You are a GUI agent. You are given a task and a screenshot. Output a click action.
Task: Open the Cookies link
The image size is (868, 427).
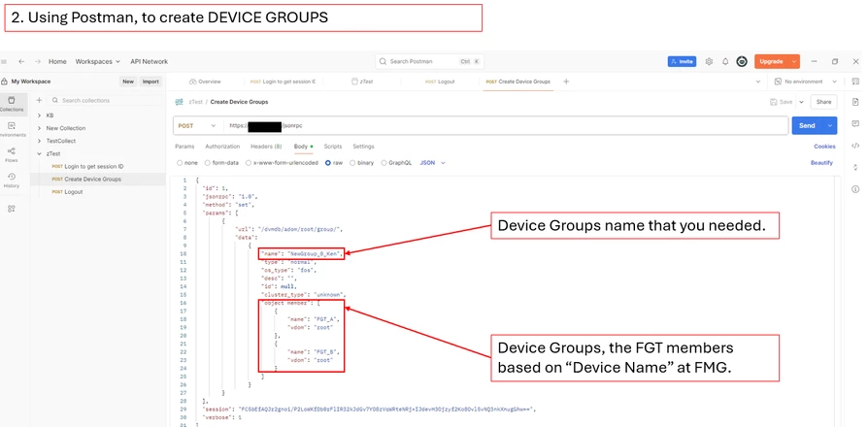click(824, 147)
